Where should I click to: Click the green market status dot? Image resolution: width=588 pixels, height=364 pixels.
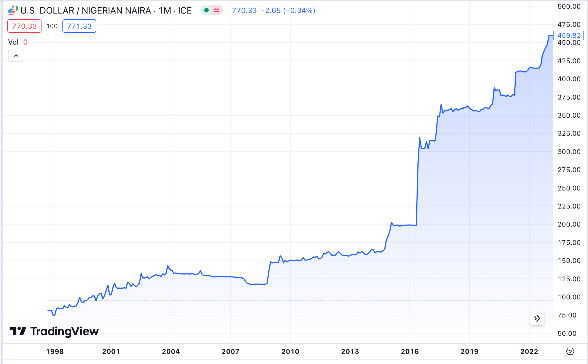[x=206, y=10]
